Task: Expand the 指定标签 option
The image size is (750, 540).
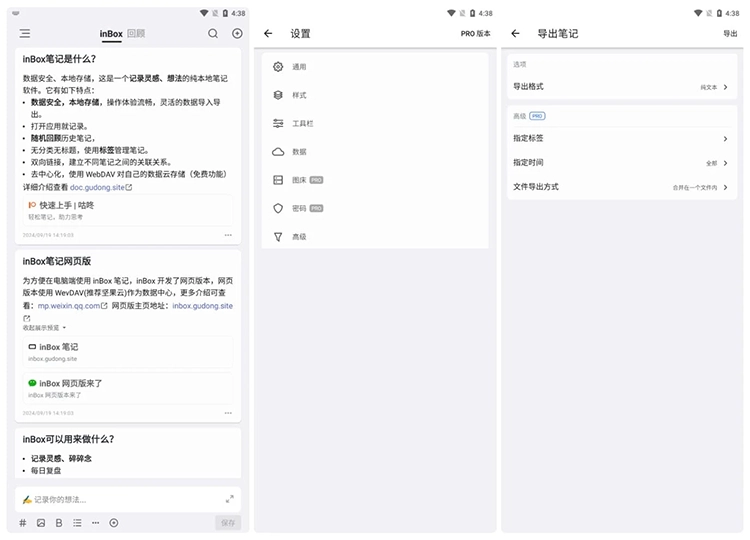Action: click(620, 139)
